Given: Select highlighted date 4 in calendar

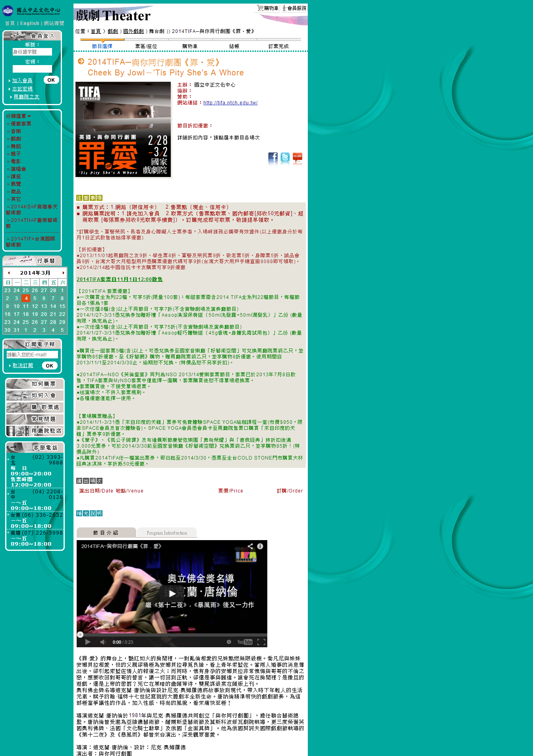Looking at the screenshot, I should tap(26, 298).
